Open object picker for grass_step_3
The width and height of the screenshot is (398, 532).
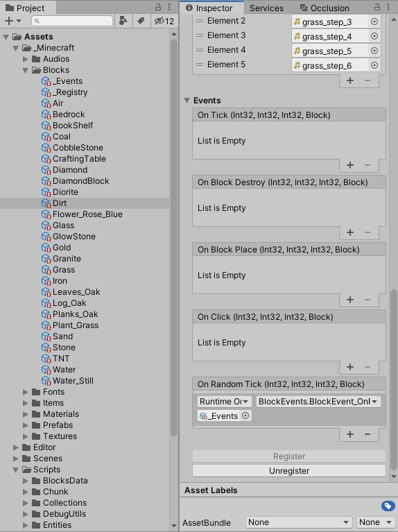click(x=374, y=22)
